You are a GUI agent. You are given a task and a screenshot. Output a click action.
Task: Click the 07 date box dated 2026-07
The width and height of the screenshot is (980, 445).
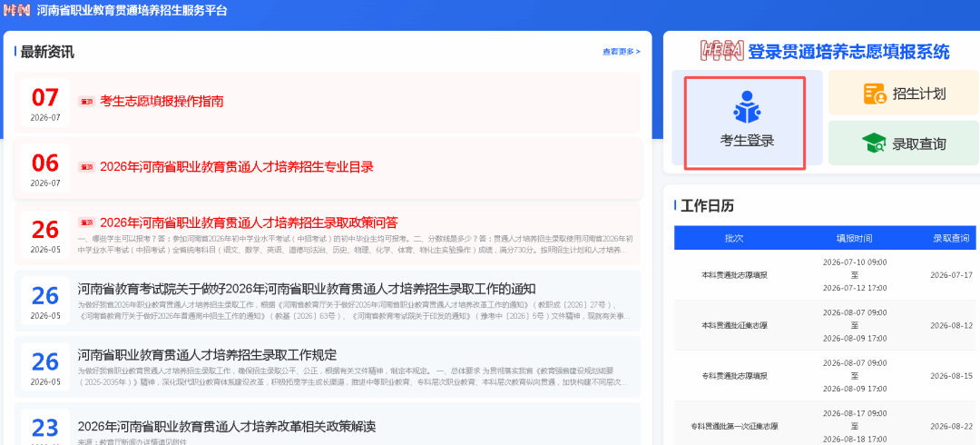point(45,102)
